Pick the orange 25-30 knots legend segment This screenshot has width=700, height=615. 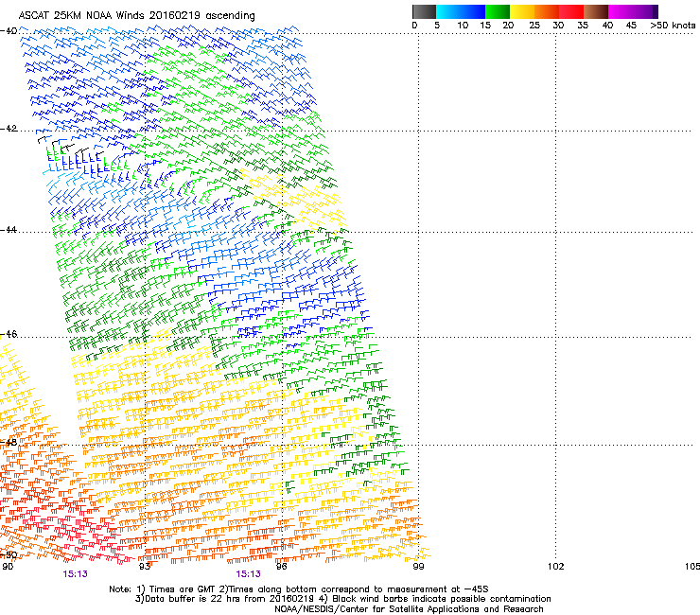point(547,11)
